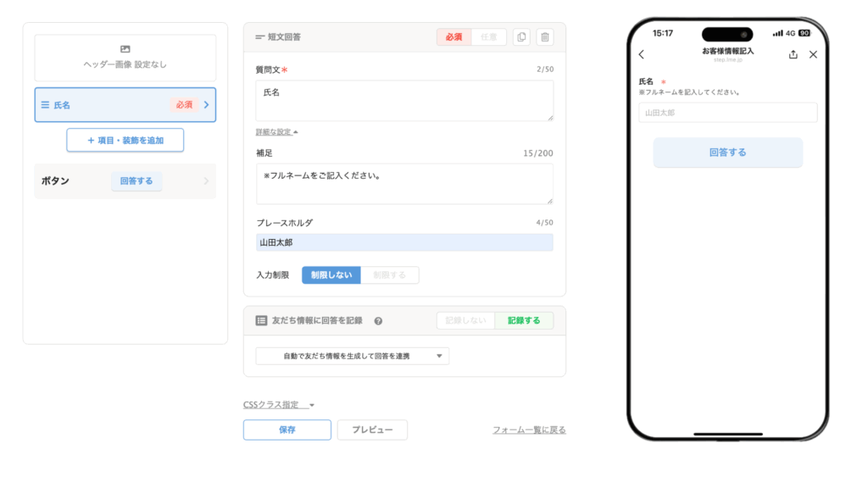Click the プレースホルダ input field
The image size is (868, 488).
404,243
